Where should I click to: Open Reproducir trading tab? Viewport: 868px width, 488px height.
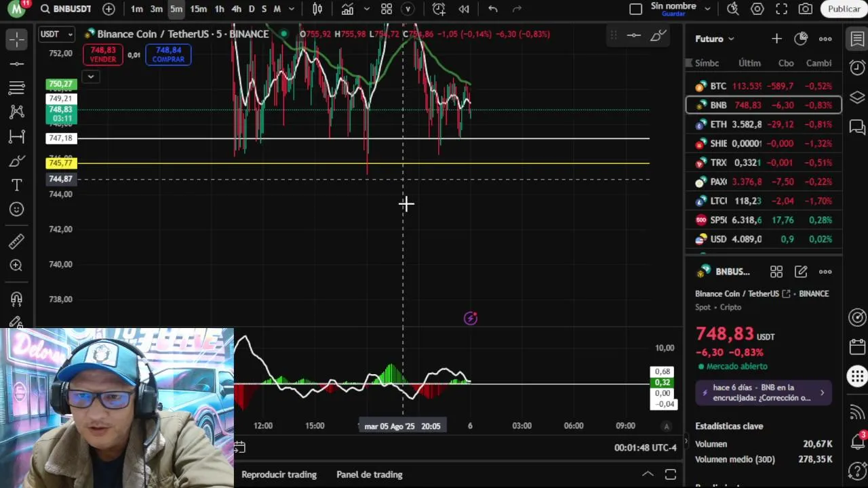coord(279,474)
